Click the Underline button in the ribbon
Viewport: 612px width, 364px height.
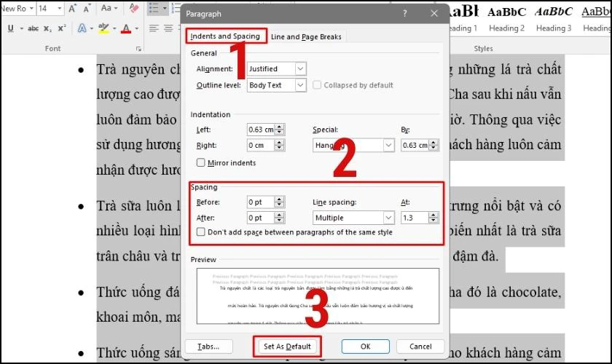tap(11, 28)
